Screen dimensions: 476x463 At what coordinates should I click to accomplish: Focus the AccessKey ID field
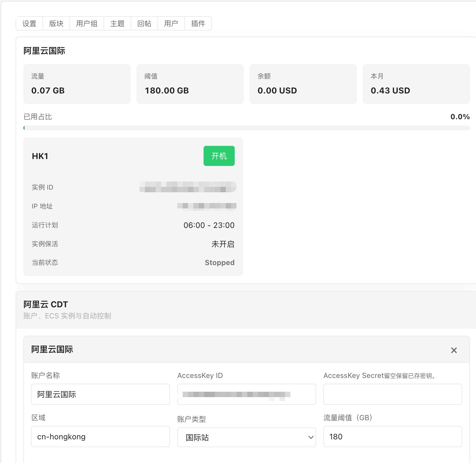pyautogui.click(x=247, y=394)
